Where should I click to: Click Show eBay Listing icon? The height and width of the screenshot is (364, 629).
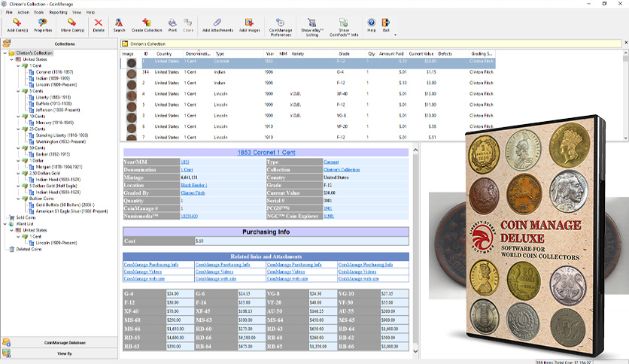click(x=311, y=22)
